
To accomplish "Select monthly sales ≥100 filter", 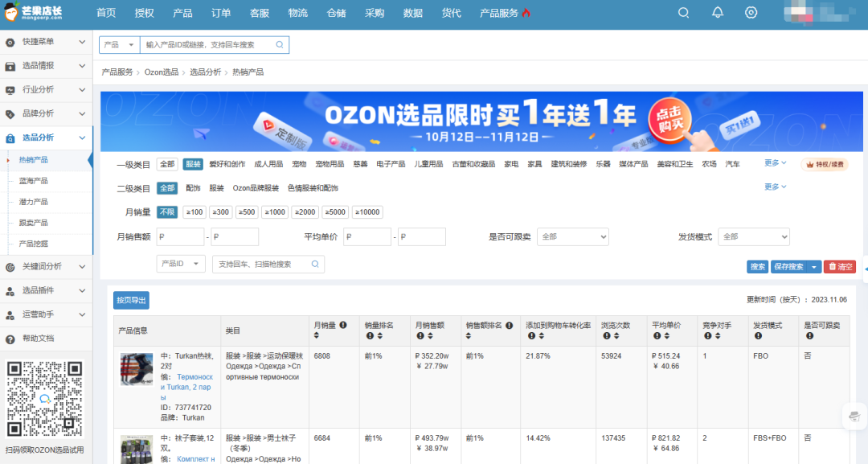I will (194, 212).
